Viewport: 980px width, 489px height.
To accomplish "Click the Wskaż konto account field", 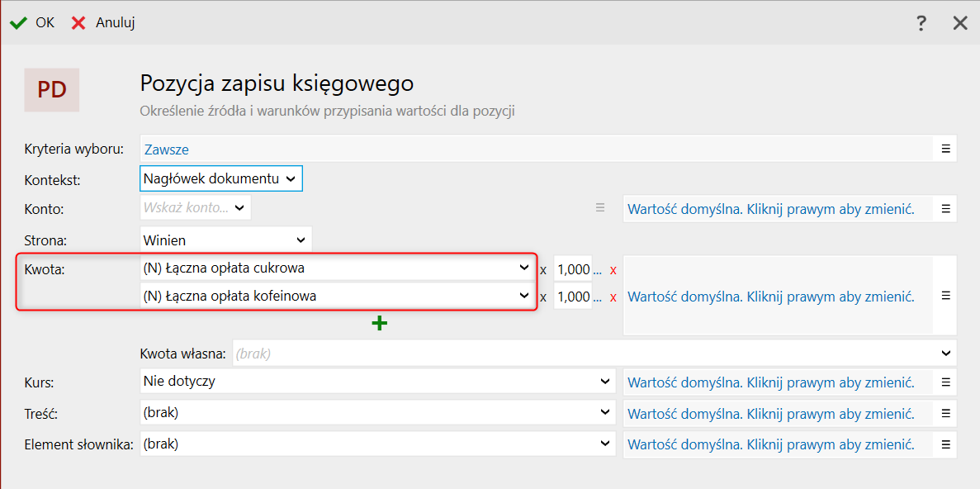I will coord(187,208).
